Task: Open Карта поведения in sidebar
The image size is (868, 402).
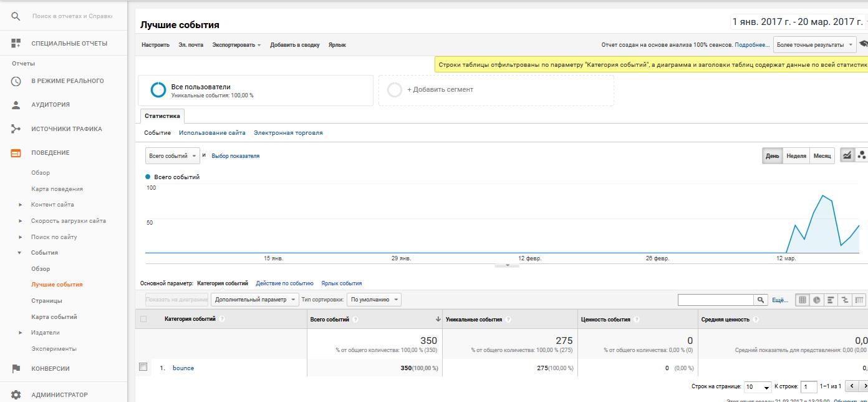Action: pyautogui.click(x=57, y=189)
